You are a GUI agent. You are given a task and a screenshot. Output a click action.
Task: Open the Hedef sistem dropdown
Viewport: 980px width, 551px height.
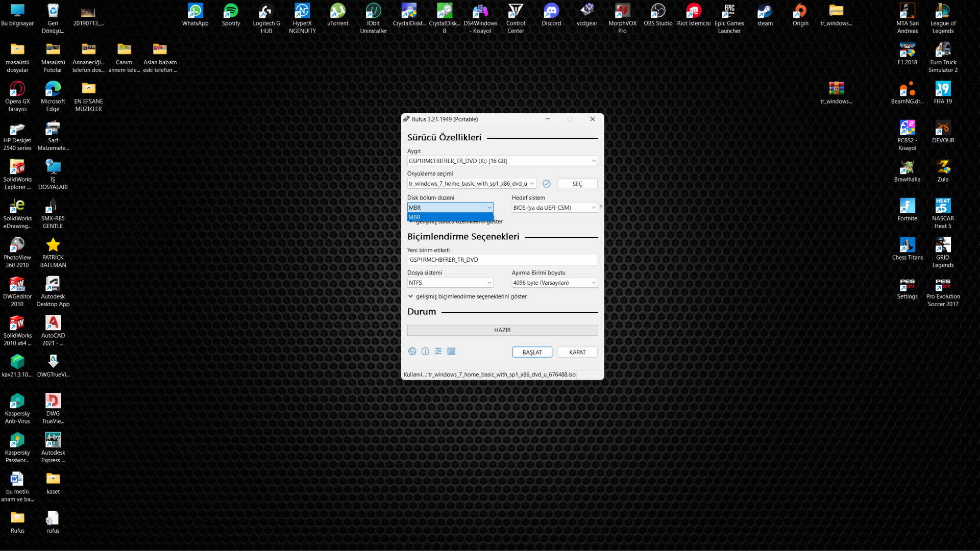click(554, 208)
